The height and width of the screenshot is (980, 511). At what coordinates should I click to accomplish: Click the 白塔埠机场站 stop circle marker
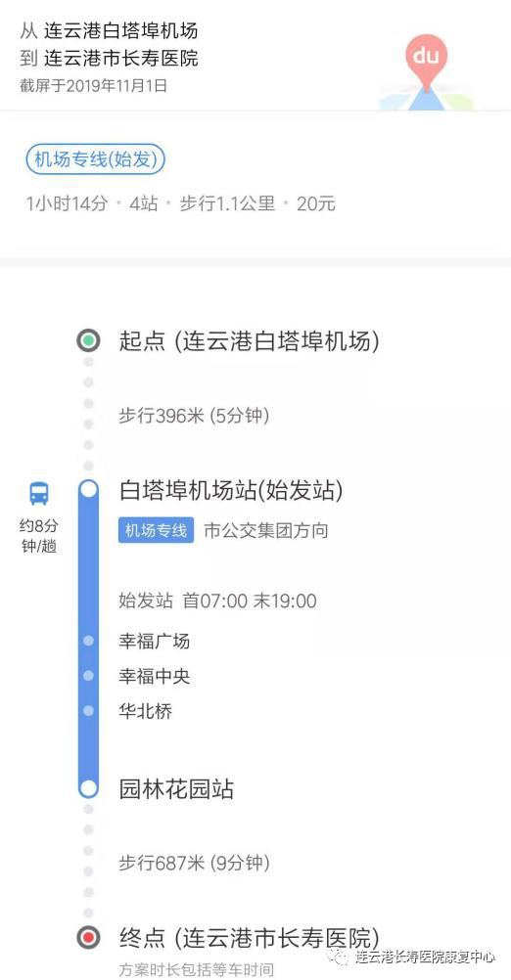pyautogui.click(x=89, y=489)
